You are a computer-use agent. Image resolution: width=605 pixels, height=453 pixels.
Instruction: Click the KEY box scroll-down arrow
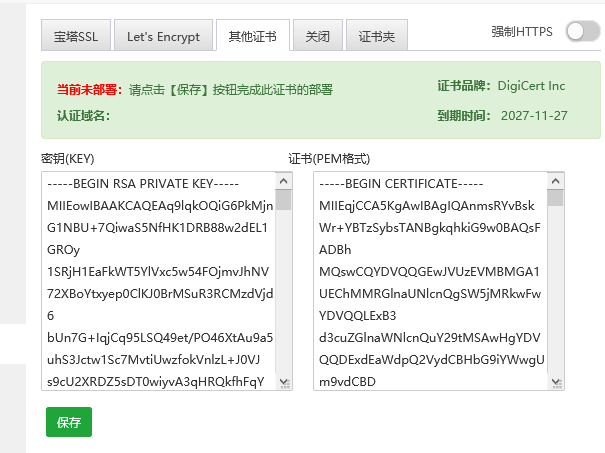pyautogui.click(x=284, y=381)
